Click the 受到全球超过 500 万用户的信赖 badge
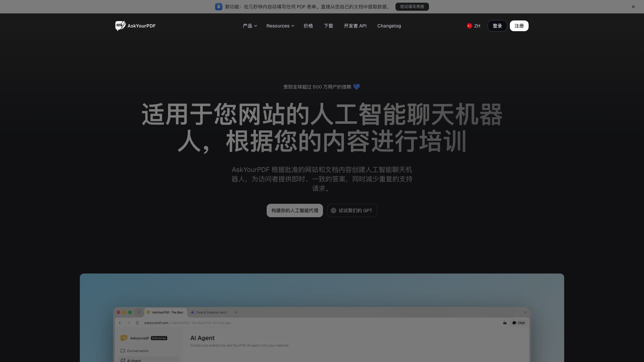The image size is (644, 362). click(322, 87)
